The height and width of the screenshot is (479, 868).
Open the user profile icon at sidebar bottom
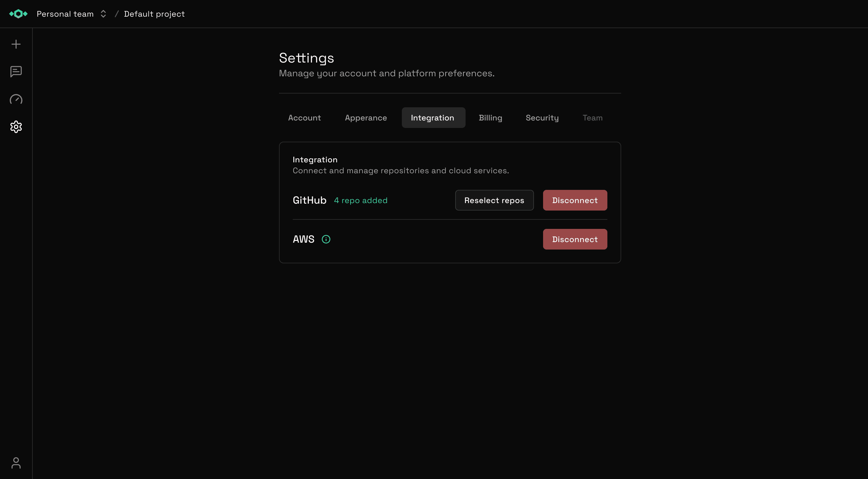16,463
